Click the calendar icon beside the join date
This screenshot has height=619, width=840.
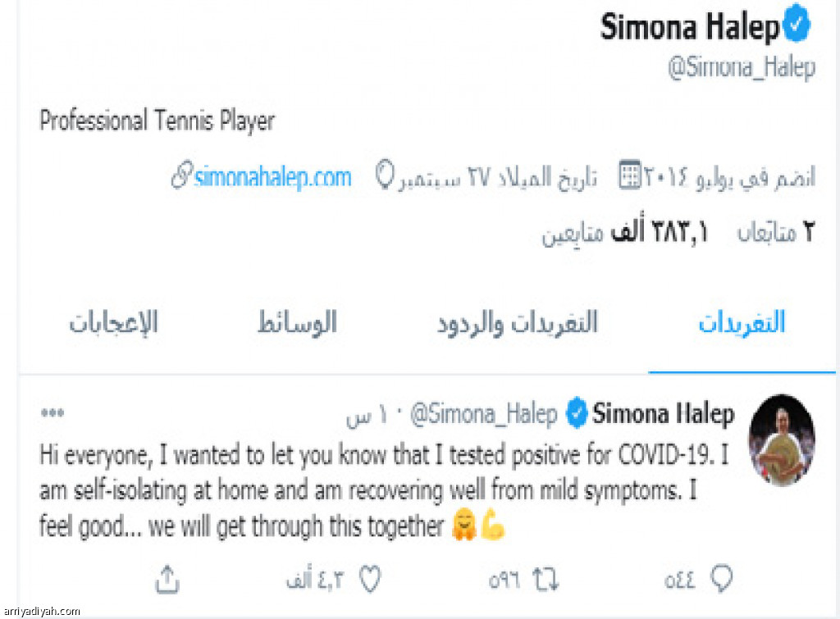(x=630, y=176)
